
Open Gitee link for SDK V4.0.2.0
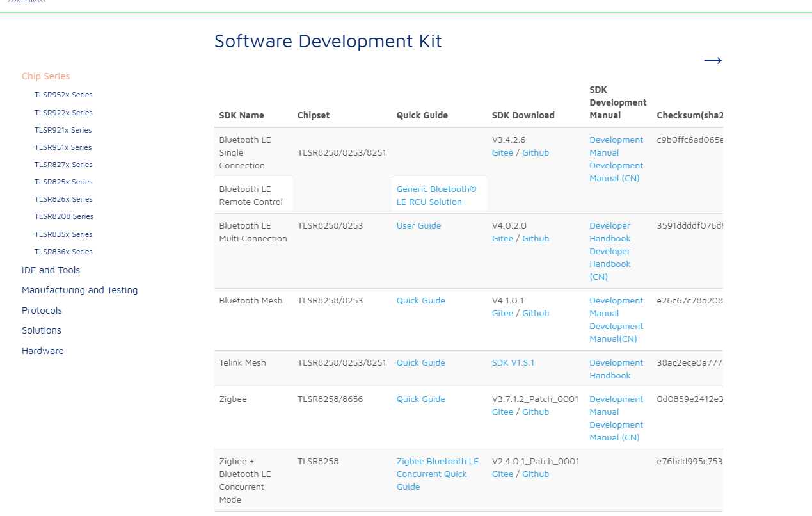(503, 238)
